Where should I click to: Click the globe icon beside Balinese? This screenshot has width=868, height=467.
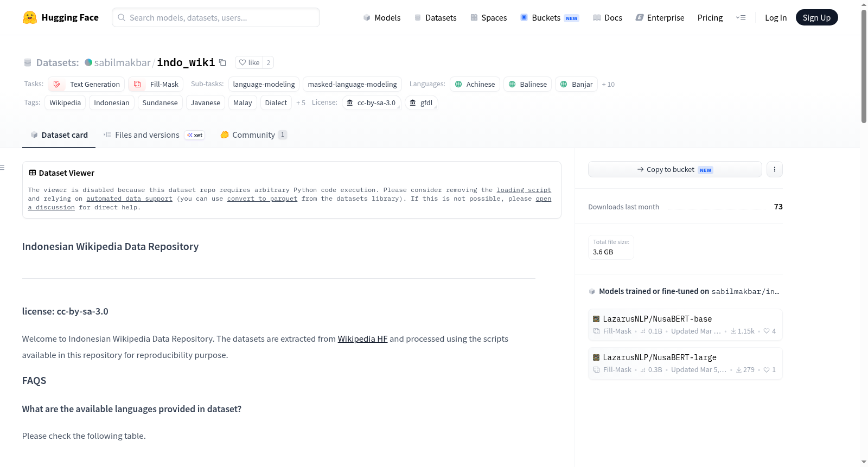pos(512,84)
